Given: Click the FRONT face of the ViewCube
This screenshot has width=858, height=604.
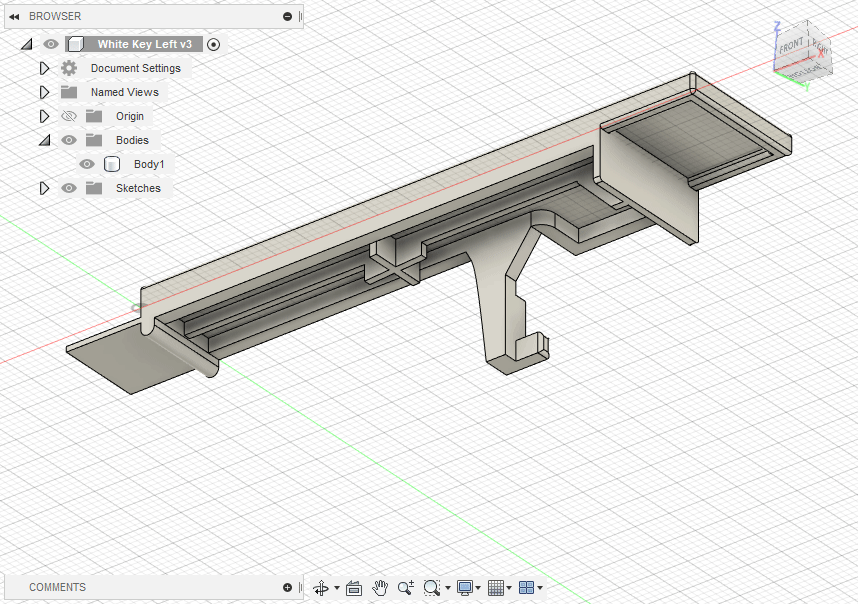Looking at the screenshot, I should click(x=791, y=46).
